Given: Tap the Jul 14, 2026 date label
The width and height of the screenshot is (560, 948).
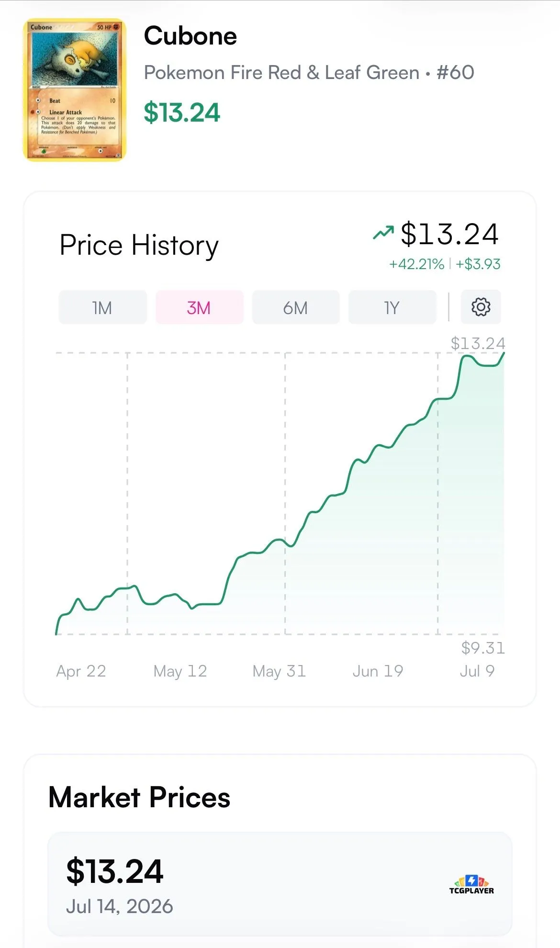Looking at the screenshot, I should (x=120, y=906).
